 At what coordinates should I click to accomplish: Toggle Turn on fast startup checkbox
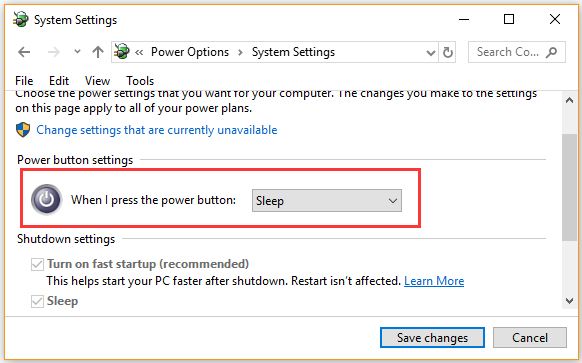coord(37,264)
